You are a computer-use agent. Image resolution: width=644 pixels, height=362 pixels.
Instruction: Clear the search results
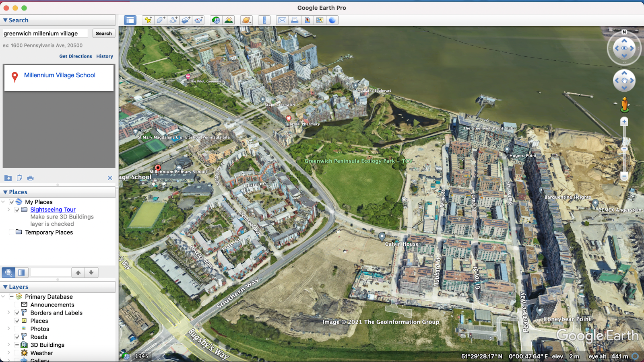[x=110, y=178]
